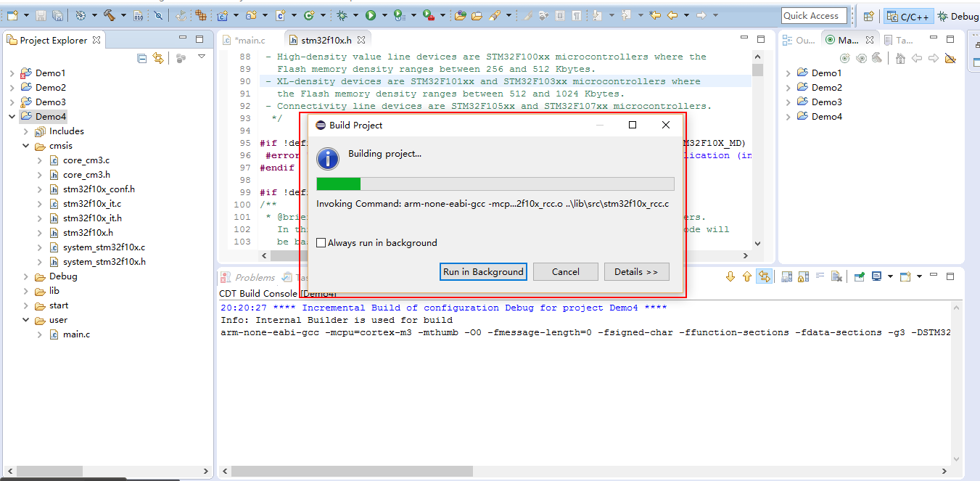Select system_stm32f10x.c file
The width and height of the screenshot is (980, 481).
point(104,247)
